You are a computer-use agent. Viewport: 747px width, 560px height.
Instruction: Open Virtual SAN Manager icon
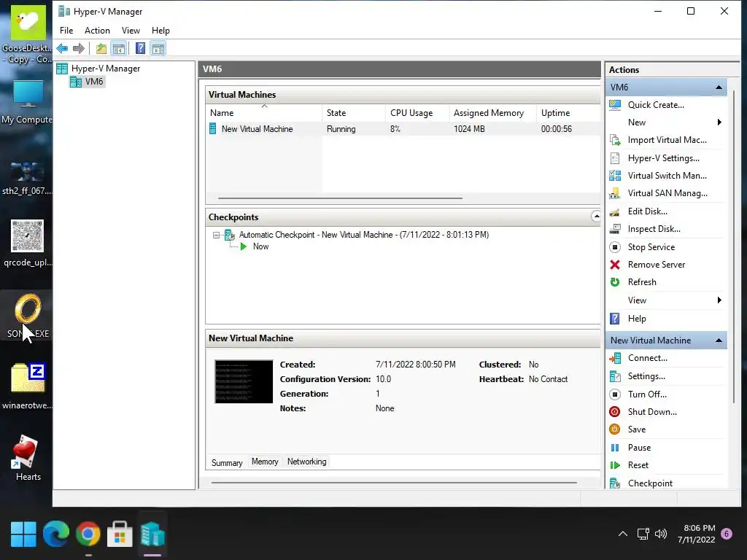tap(615, 193)
